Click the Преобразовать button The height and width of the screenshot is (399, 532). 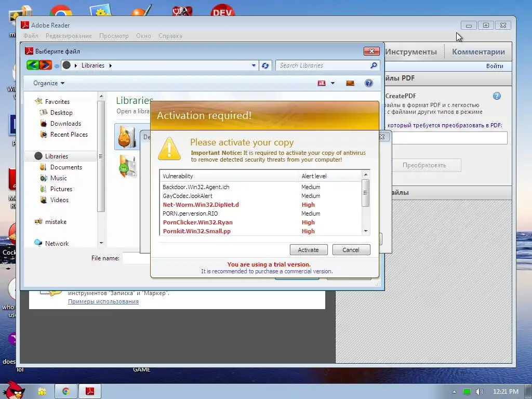(424, 165)
